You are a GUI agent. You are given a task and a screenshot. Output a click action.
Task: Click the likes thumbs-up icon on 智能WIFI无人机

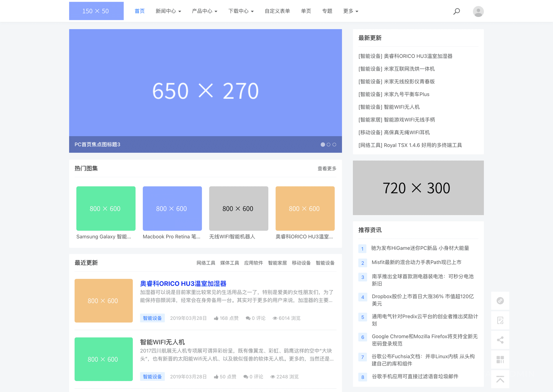(216, 376)
